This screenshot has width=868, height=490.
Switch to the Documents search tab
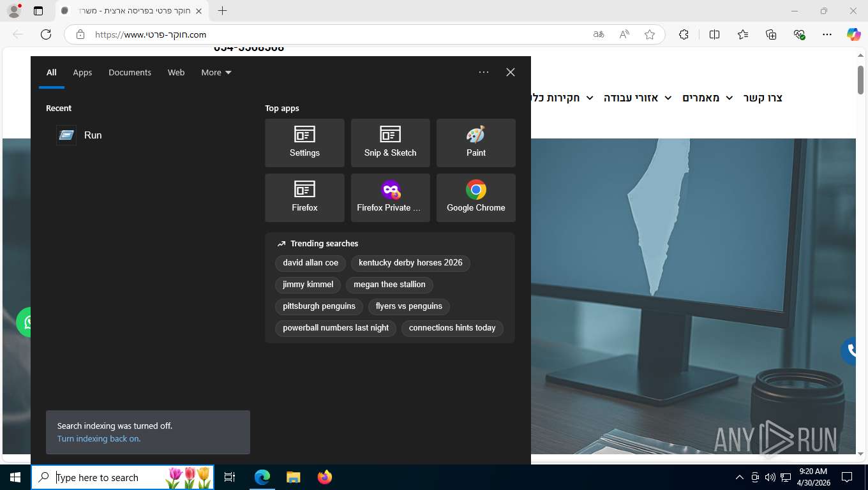click(x=130, y=73)
